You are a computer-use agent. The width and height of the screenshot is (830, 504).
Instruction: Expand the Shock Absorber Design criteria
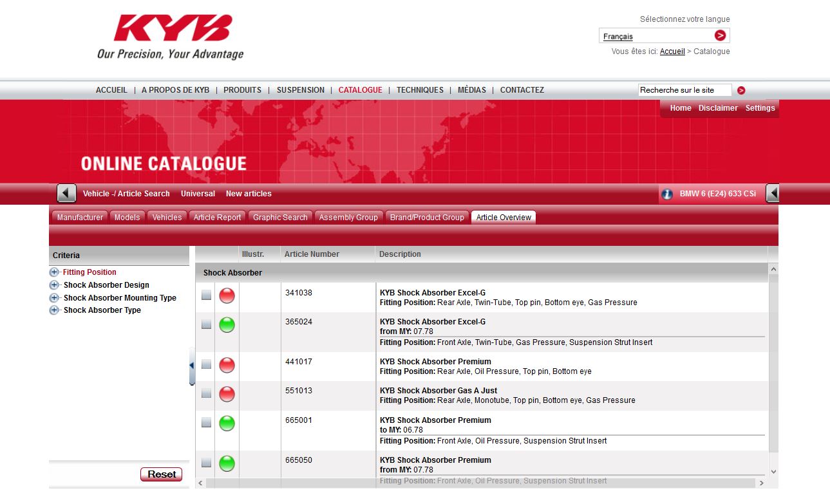click(x=54, y=285)
